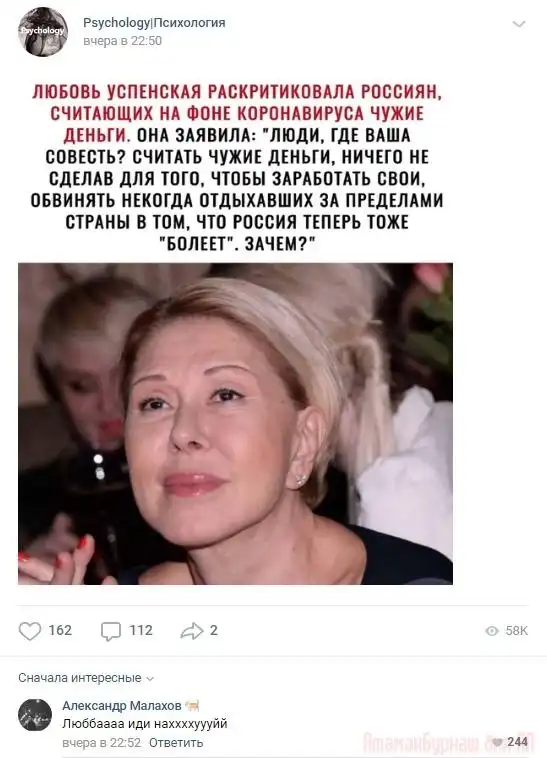
Task: Open the 'Сначала интересные' sort dropdown
Action: 86,678
